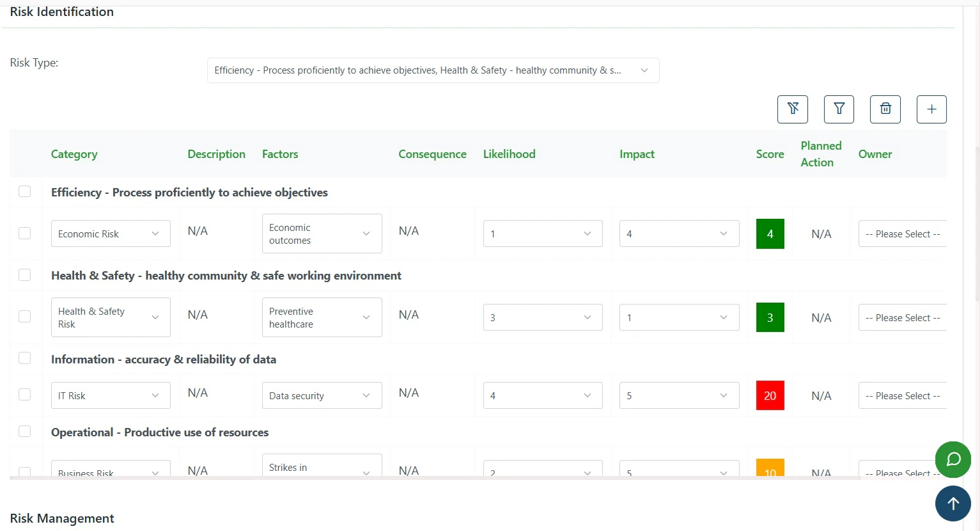
Task: Check the Information category header checkbox
Action: 25,358
